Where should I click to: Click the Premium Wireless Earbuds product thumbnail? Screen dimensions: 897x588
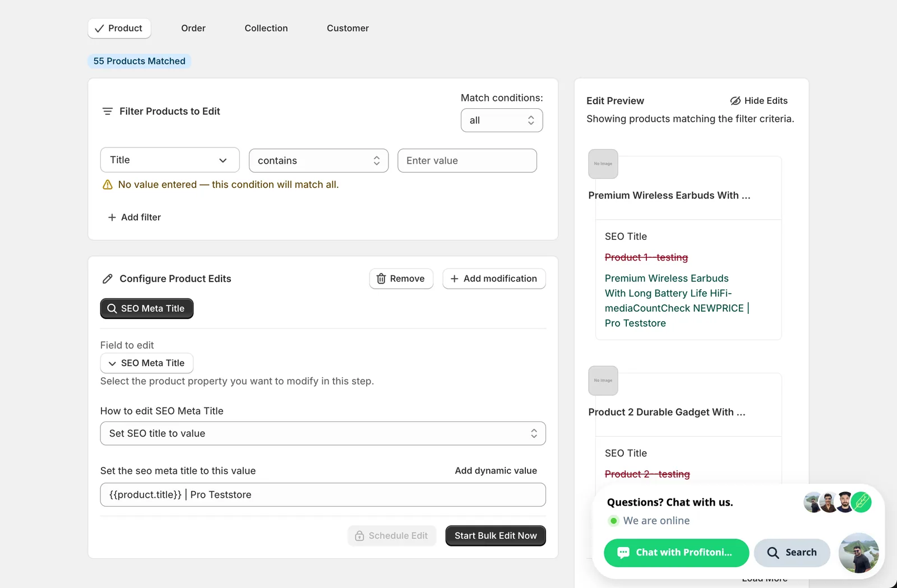603,164
